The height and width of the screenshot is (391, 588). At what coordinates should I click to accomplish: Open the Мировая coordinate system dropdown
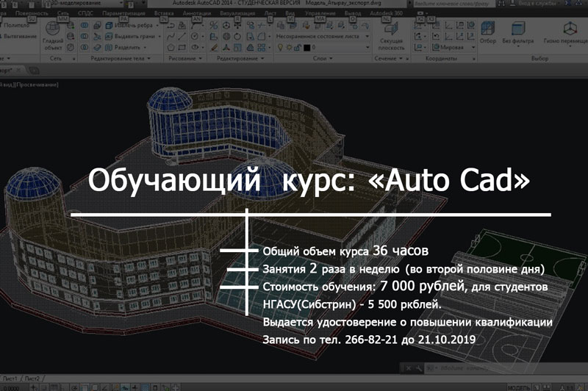(454, 48)
